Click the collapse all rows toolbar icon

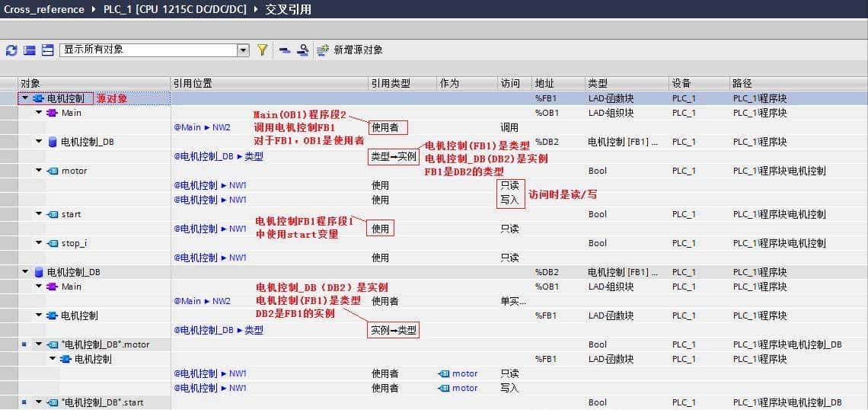click(x=29, y=50)
